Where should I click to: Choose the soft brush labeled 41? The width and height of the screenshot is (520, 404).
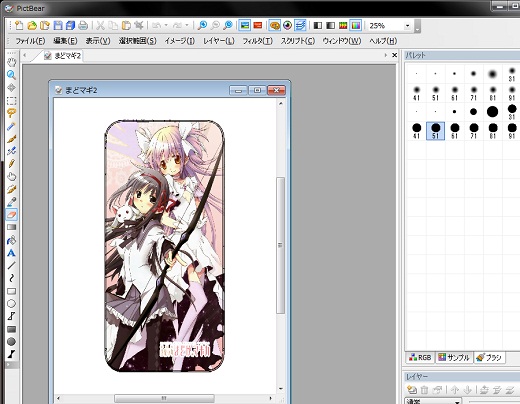coord(416,93)
